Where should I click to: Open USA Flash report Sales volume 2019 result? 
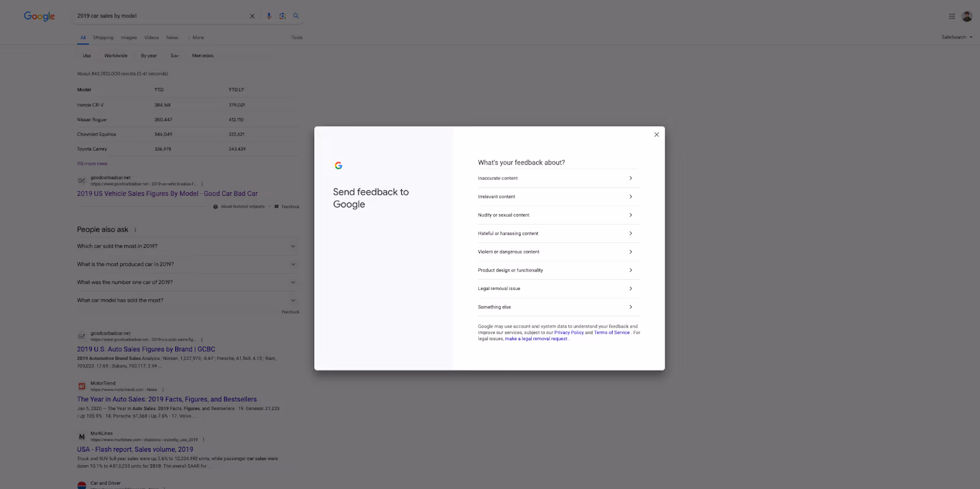point(135,449)
